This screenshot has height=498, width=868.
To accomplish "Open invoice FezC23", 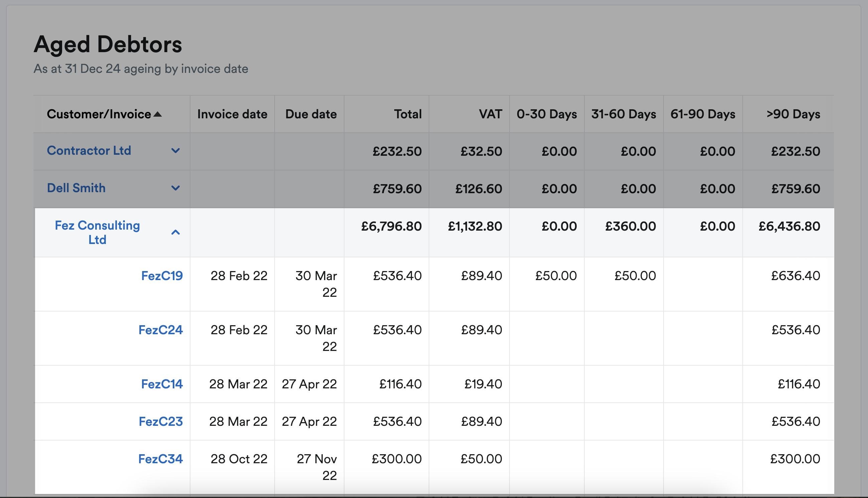I will (161, 421).
